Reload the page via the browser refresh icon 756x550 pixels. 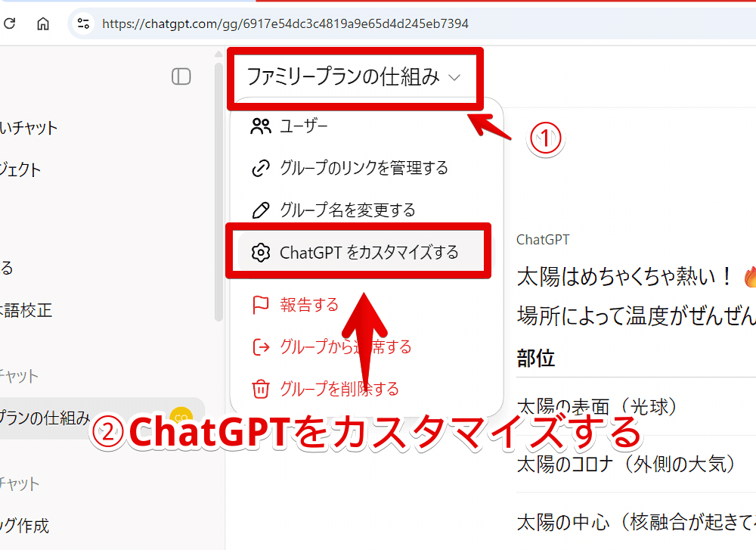[x=9, y=23]
